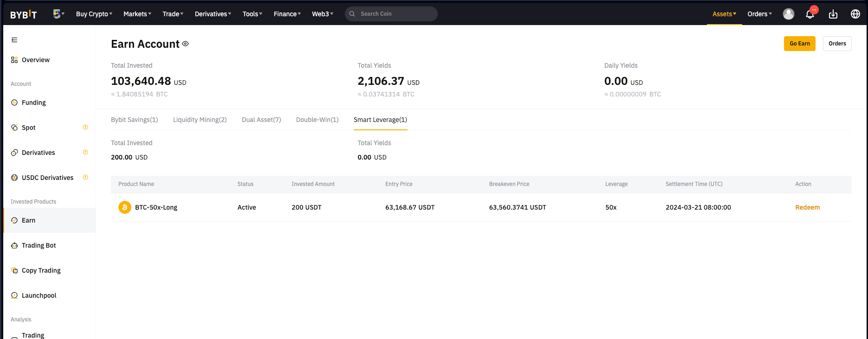Click the upgrade badge next to USDC Derivatives
Screen dimensions: 868x339
pos(85,177)
